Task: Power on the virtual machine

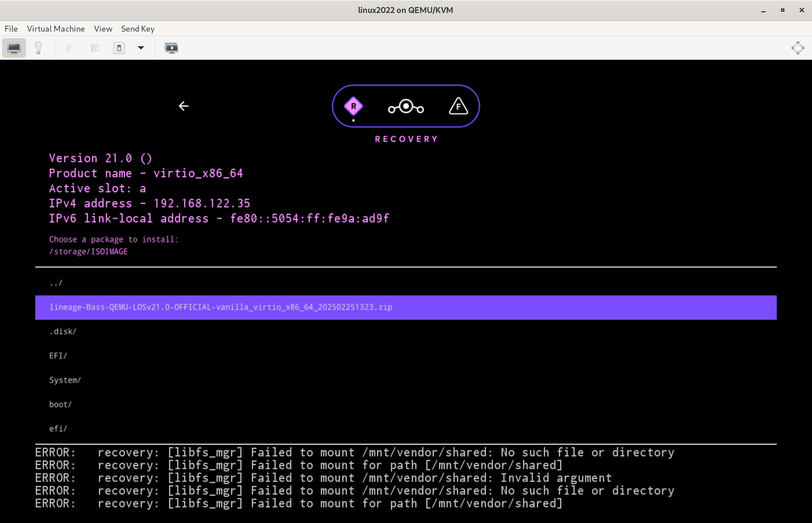Action: tap(70, 48)
